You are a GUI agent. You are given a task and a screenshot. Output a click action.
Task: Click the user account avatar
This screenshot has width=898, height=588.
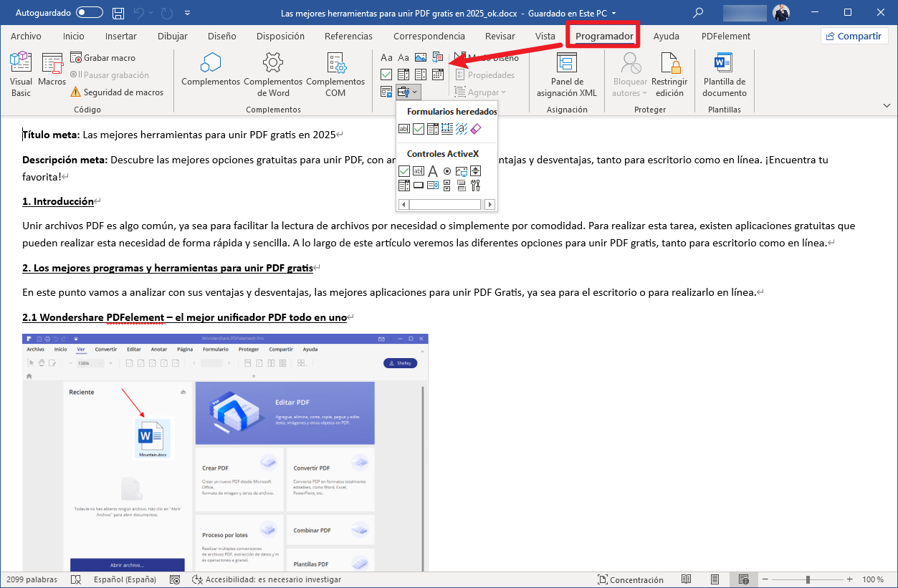[x=781, y=12]
